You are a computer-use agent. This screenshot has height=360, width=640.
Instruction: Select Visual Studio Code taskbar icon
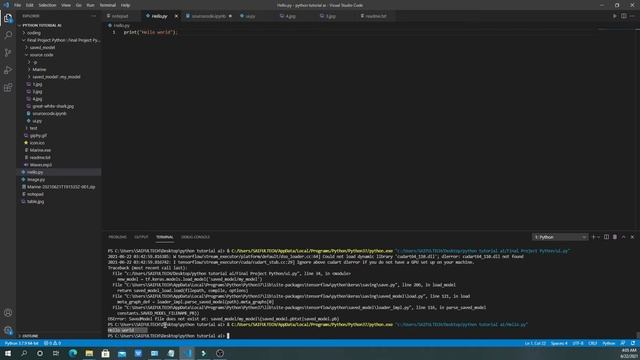tap(187, 353)
